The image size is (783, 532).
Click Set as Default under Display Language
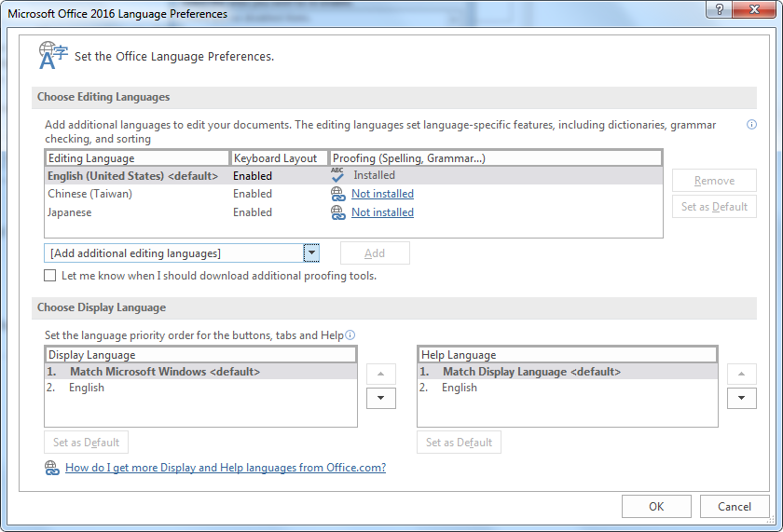(x=86, y=443)
